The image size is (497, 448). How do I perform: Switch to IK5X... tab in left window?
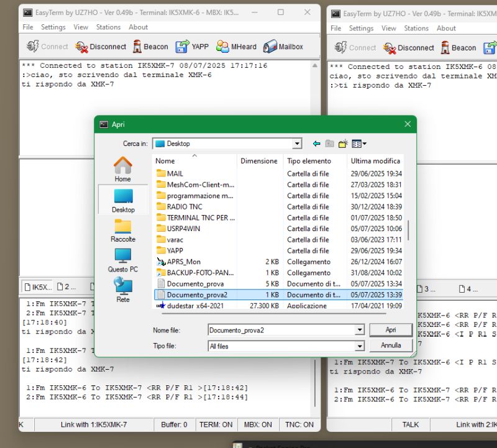tap(38, 287)
